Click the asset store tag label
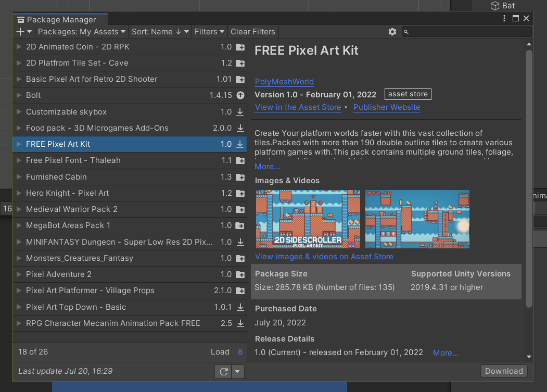Screen dimensions: 547x392 pyautogui.click(x=408, y=94)
